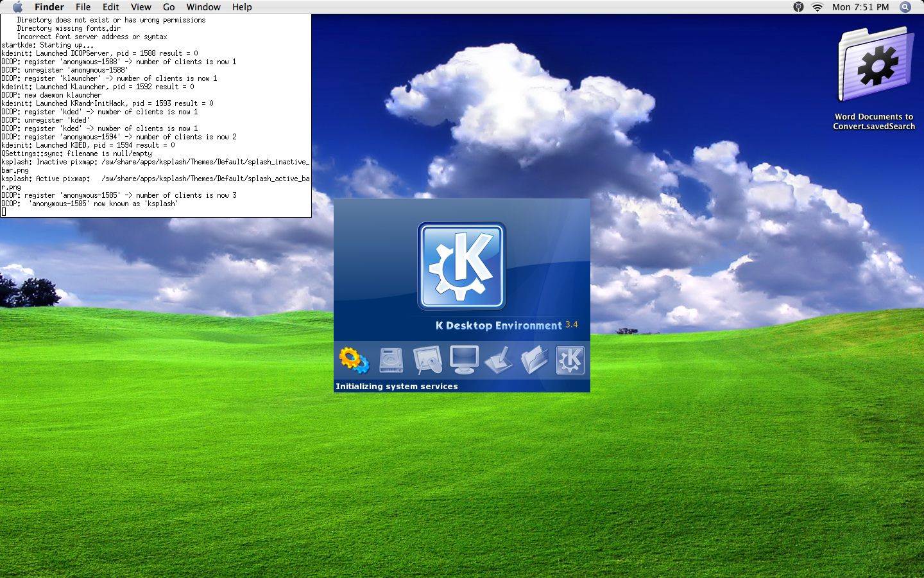
Task: Select the Word Documents to Convert folder icon
Action: point(875,64)
